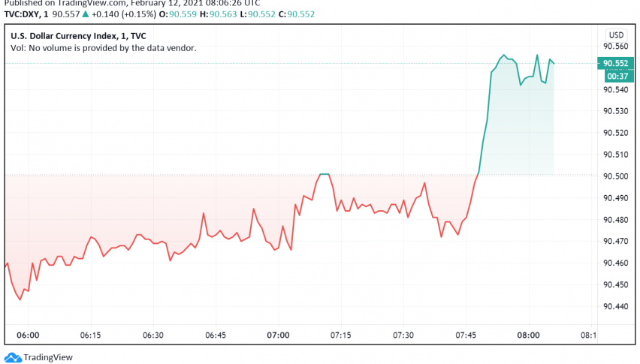Click the 90.460 price axis label
The width and height of the screenshot is (640, 364).
point(616,263)
